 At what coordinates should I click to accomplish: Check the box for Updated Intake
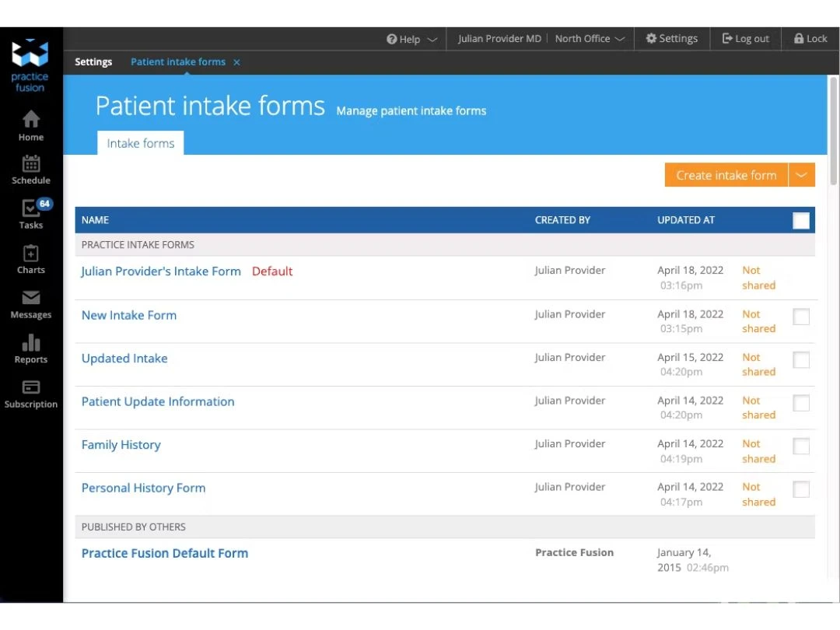point(801,359)
